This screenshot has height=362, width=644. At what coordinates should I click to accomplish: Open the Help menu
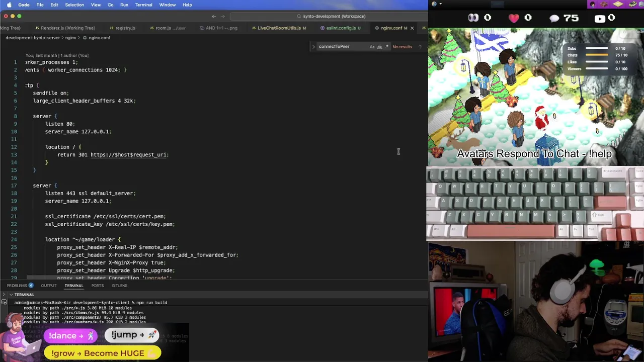187,5
